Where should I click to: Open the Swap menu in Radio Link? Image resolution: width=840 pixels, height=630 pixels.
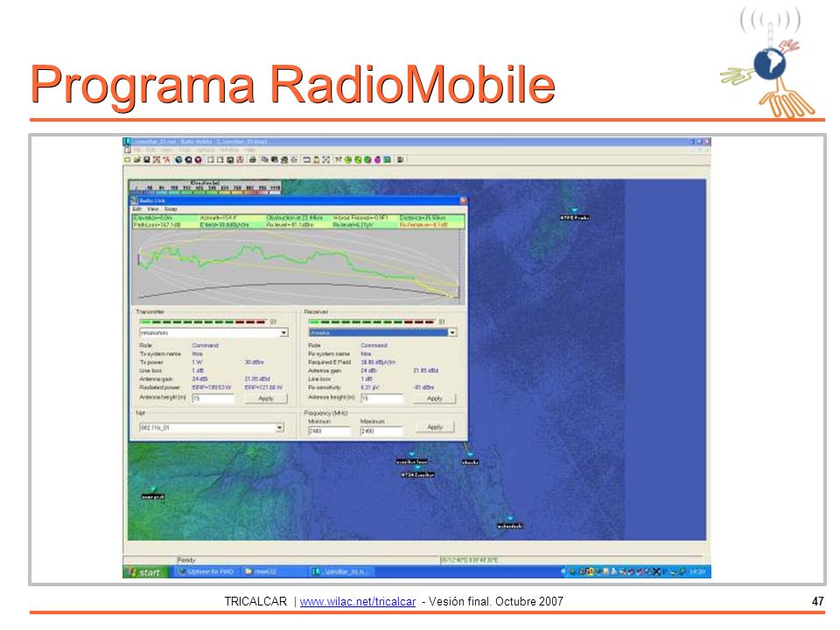[171, 209]
